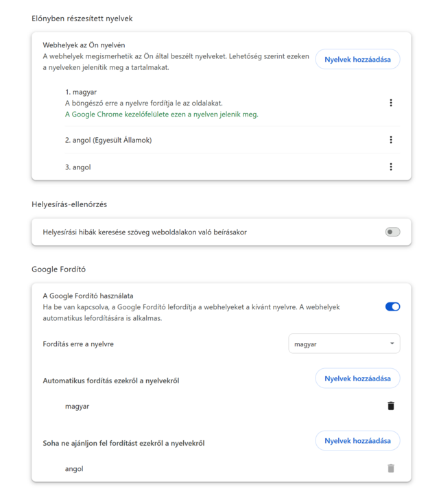The height and width of the screenshot is (504, 439).
Task: Click the greyed trash icon beside angol
Action: coord(391,468)
